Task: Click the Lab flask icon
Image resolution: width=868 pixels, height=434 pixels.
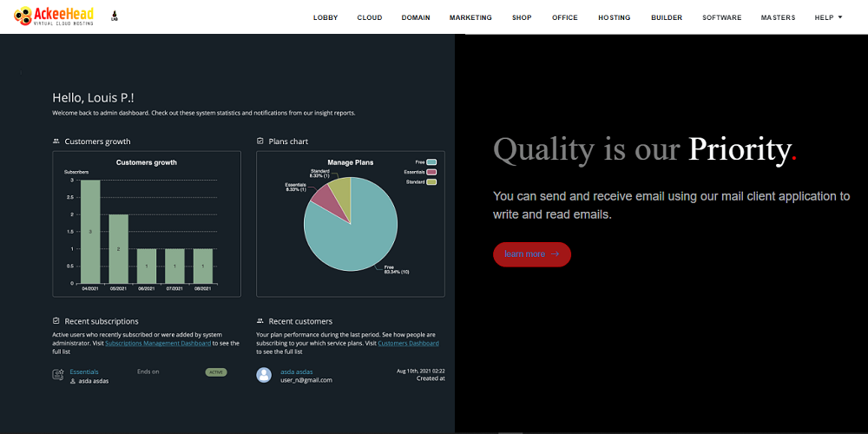Action: point(115,16)
